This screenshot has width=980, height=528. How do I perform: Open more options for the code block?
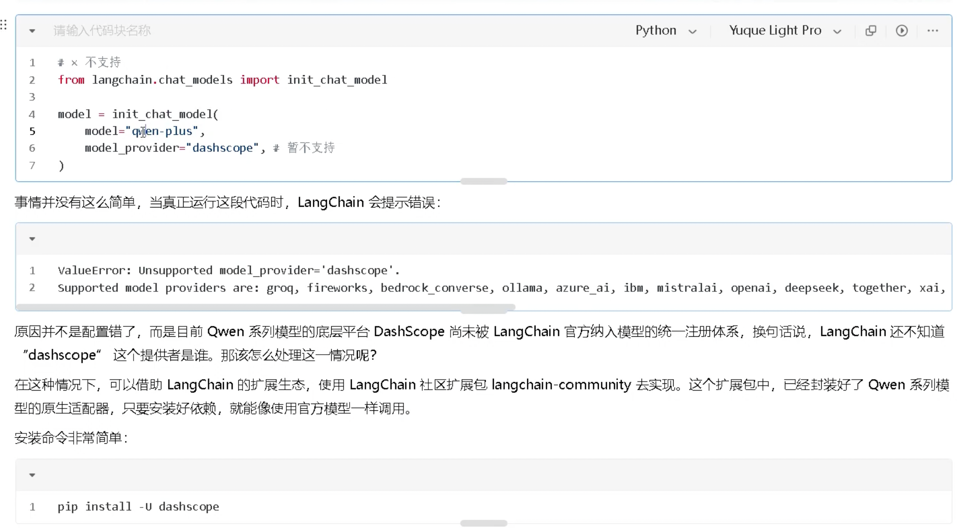(932, 31)
